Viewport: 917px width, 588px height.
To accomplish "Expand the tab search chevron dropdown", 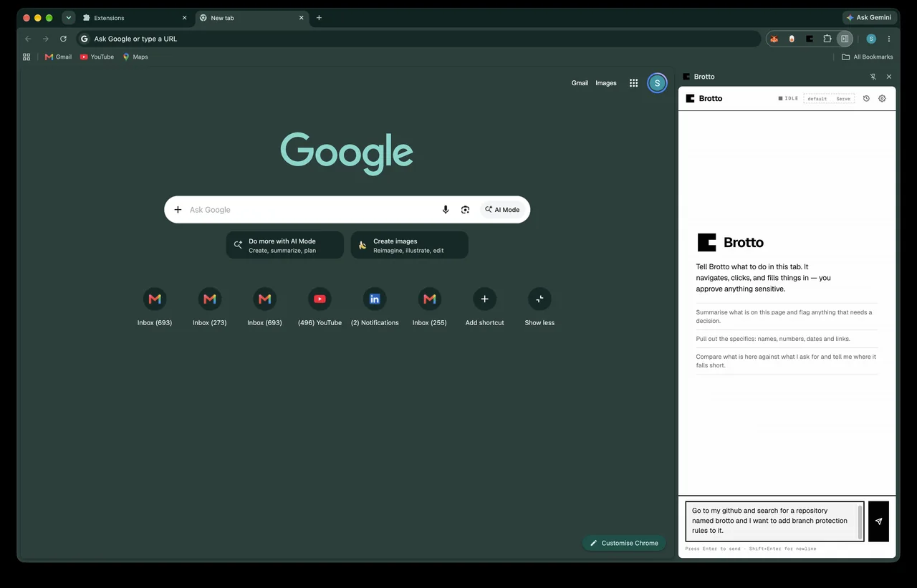I will click(x=69, y=18).
